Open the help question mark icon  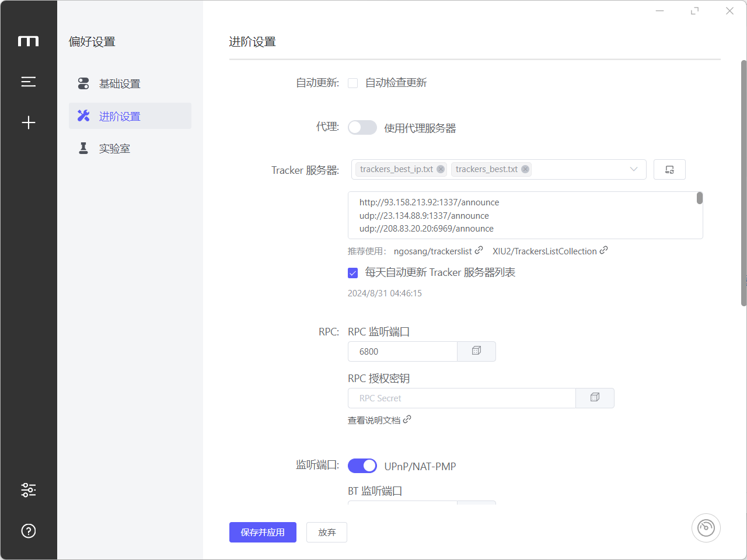28,531
